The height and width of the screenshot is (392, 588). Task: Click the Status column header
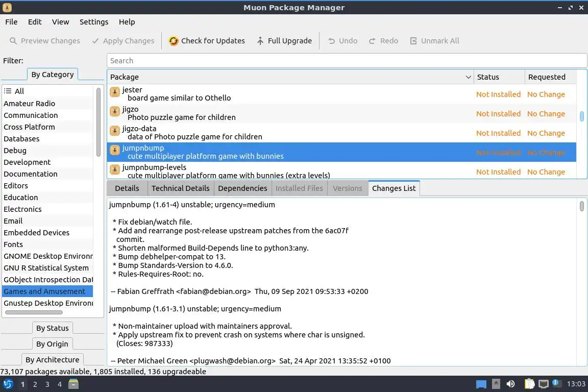coord(499,77)
